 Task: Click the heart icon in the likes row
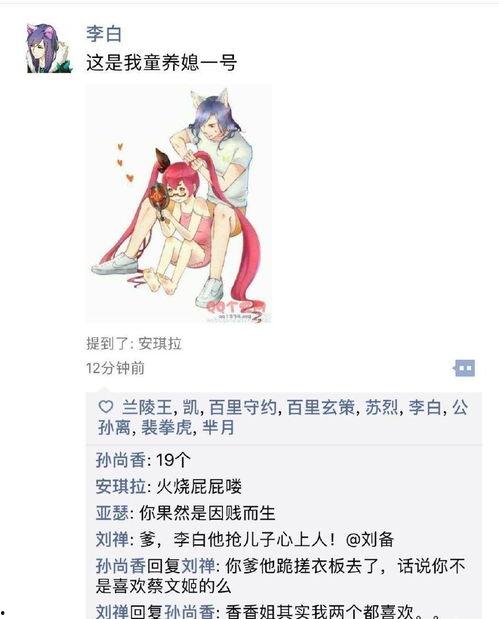(105, 407)
